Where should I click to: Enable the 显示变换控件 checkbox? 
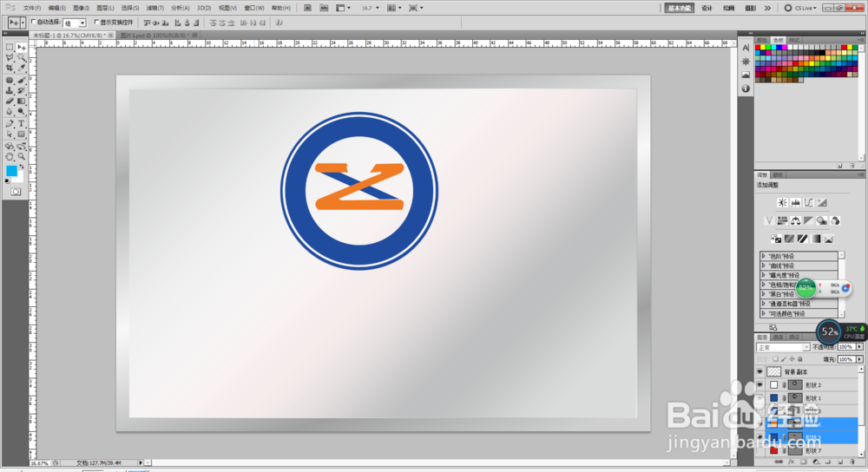tap(96, 23)
